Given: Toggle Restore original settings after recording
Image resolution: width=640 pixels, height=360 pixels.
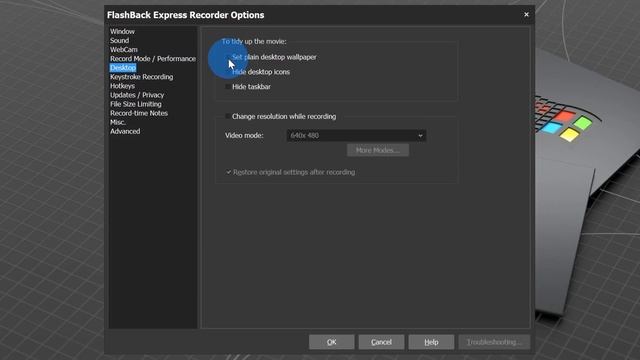Looking at the screenshot, I should [x=229, y=172].
